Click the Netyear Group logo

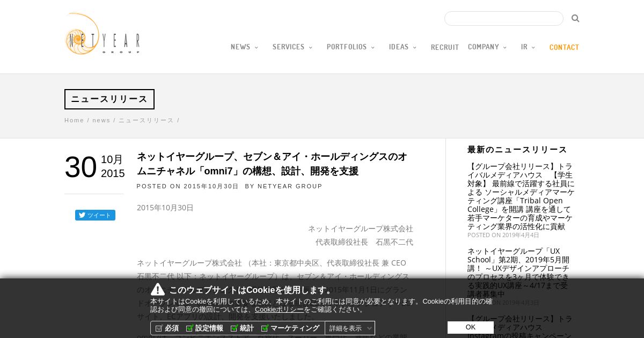click(x=103, y=34)
